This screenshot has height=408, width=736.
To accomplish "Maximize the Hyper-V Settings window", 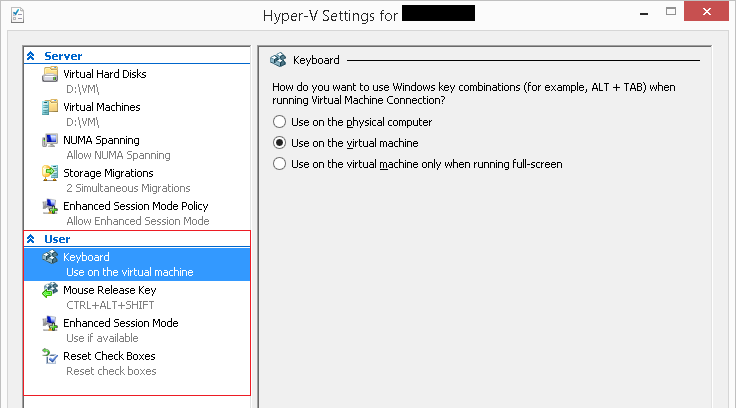I will point(671,12).
